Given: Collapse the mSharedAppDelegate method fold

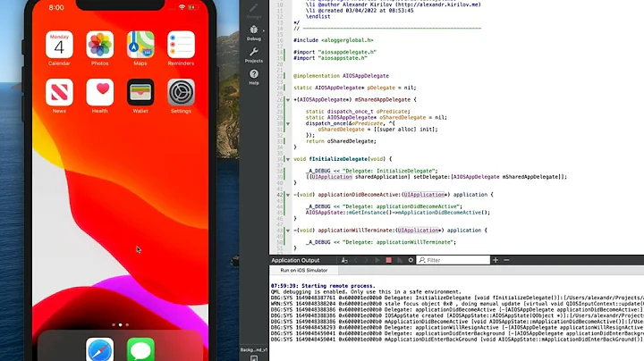Looking at the screenshot, I should tap(288, 100).
